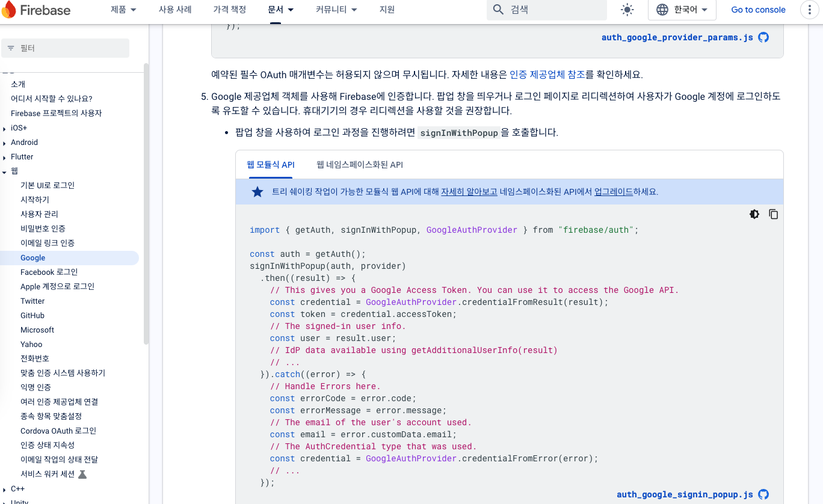Open 맞춤 인증 시스템 사용하기 page

coord(63,373)
